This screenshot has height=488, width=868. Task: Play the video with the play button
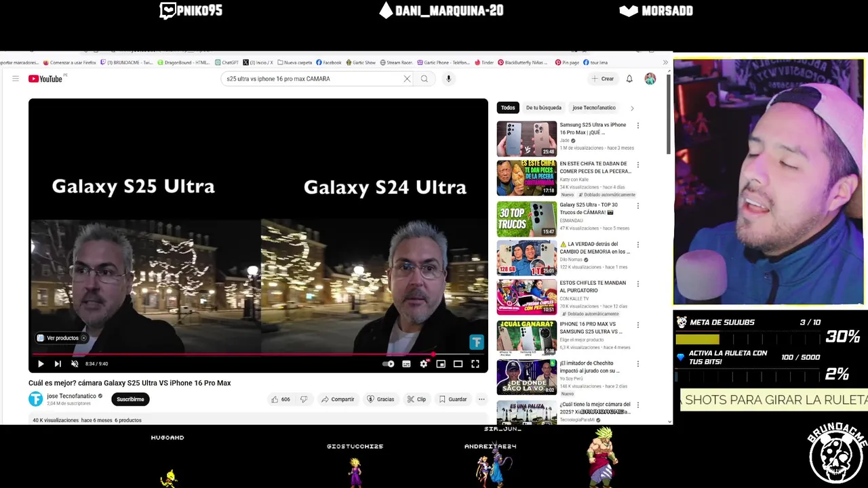[x=41, y=364]
